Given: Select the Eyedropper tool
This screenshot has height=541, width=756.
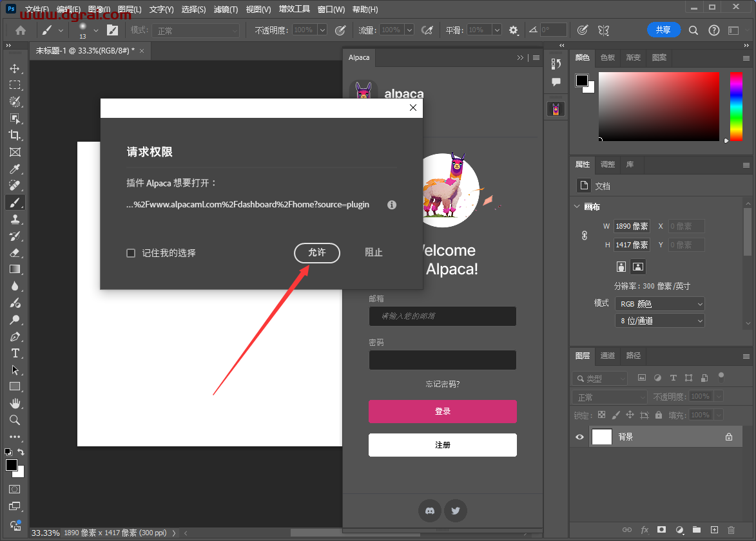Looking at the screenshot, I should [x=14, y=169].
